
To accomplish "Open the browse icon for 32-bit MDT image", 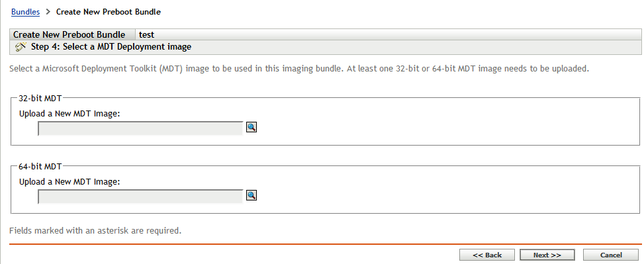I will pyautogui.click(x=252, y=128).
